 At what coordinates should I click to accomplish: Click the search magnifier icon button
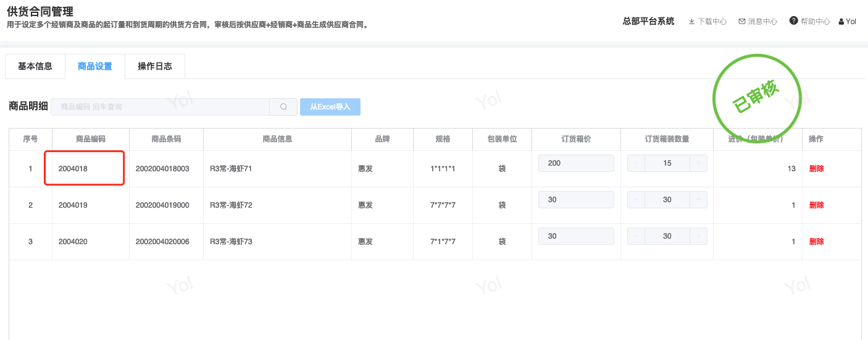[x=283, y=107]
